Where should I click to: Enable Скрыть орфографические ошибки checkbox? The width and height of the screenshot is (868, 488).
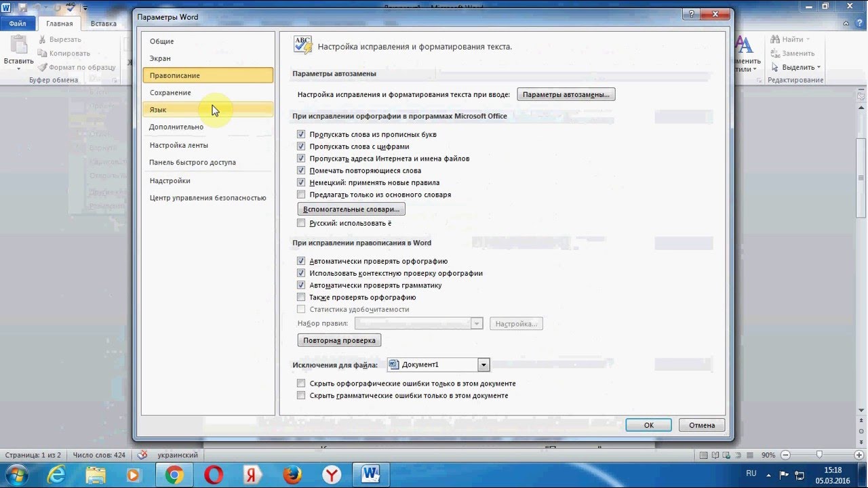click(301, 384)
